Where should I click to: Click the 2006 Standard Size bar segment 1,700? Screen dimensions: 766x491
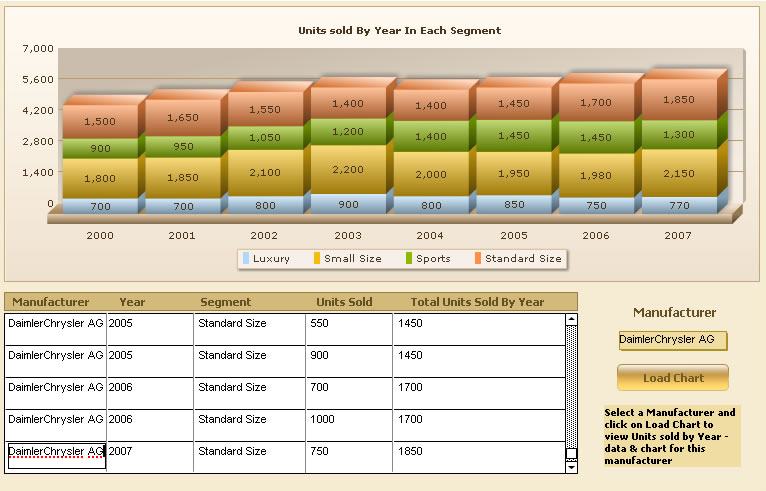pos(596,103)
